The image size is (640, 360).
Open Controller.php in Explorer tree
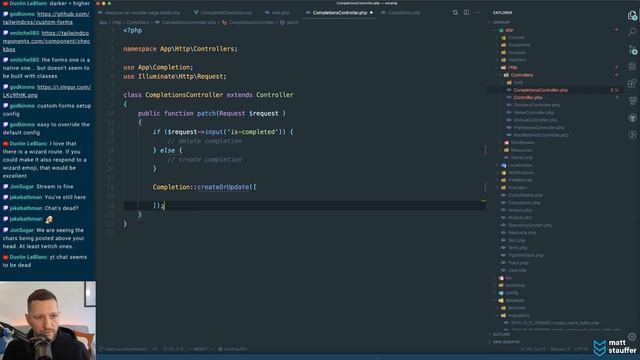[x=528, y=98]
